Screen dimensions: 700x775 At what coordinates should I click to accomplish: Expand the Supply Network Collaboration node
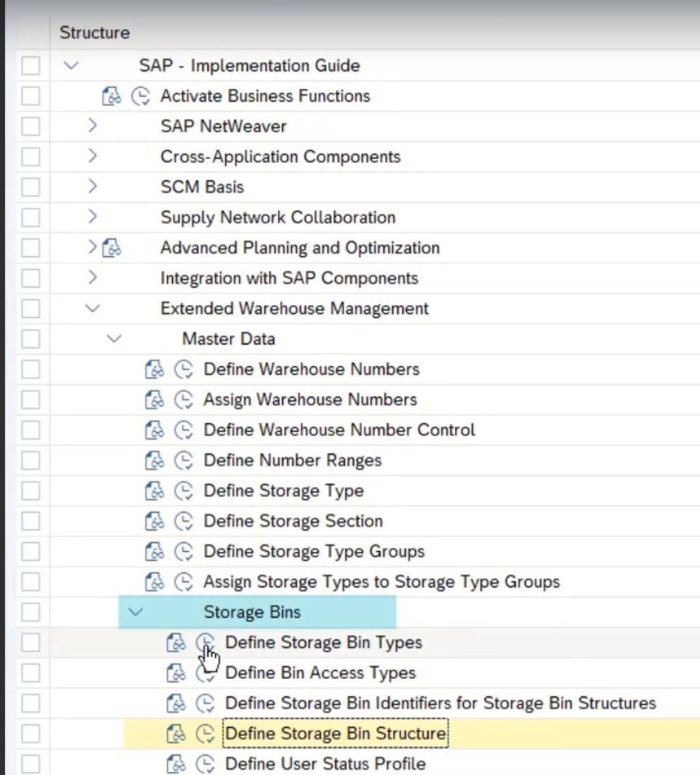[92, 217]
